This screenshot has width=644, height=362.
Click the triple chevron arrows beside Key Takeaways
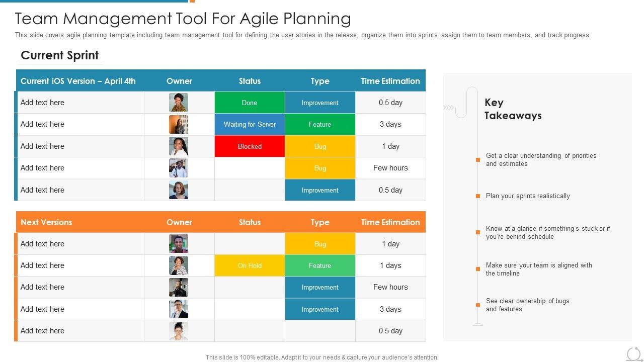tap(448, 108)
